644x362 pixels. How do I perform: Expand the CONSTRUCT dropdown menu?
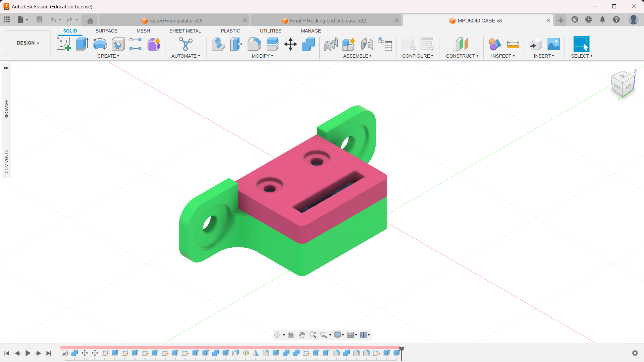462,56
